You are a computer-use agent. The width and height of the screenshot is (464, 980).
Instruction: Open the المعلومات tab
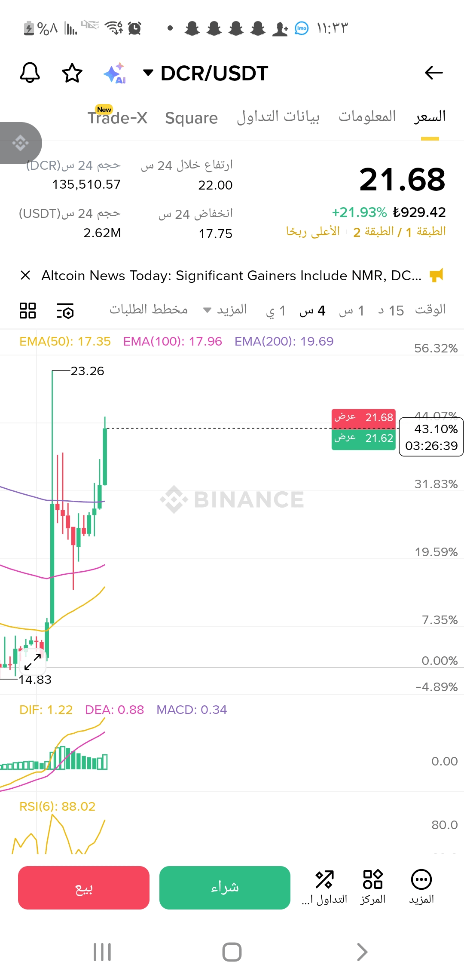click(x=367, y=116)
